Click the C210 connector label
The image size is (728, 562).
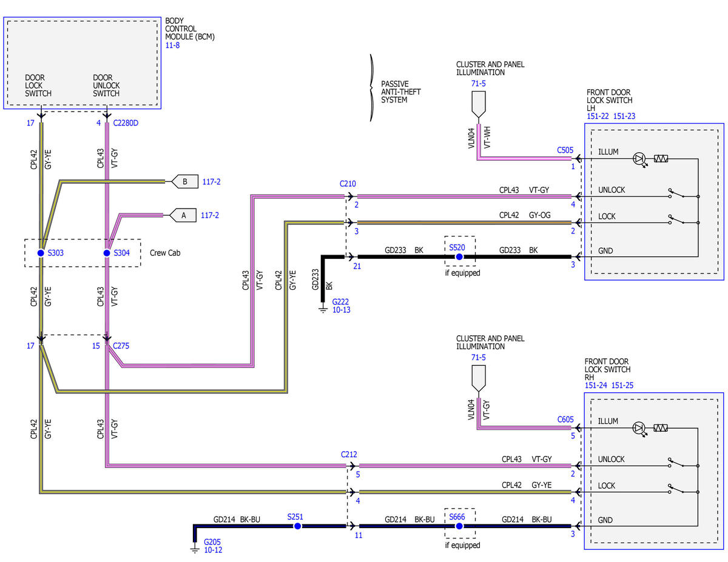point(348,183)
